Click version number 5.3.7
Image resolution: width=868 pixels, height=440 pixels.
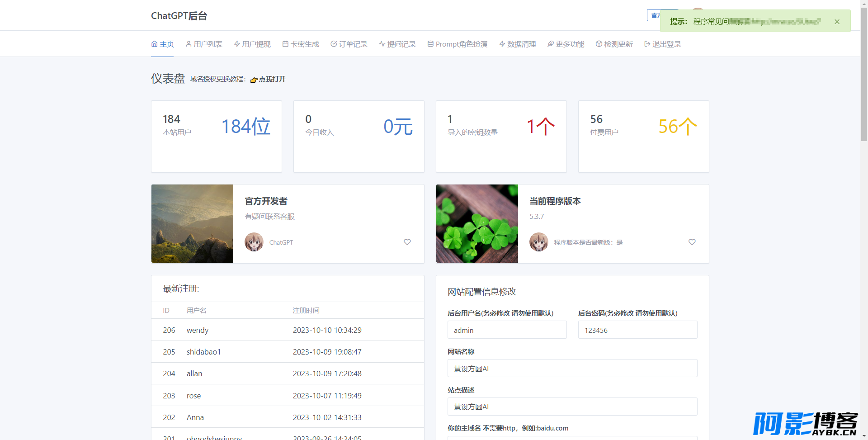point(537,217)
